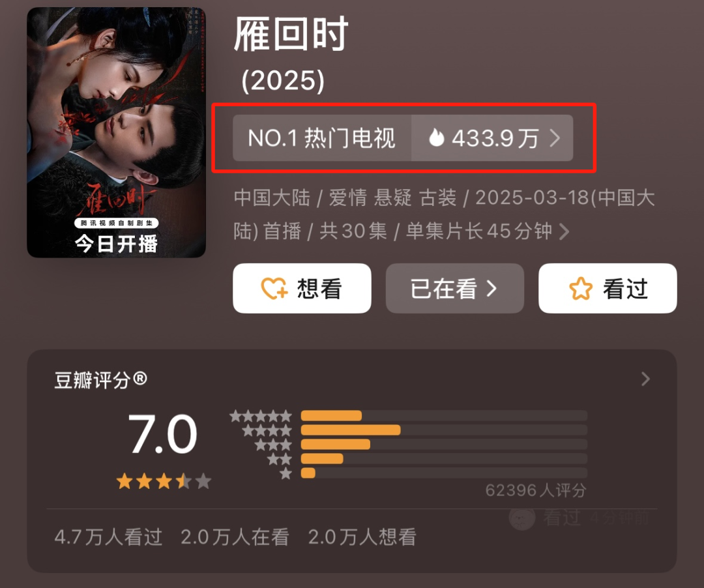Expand show details chevron after 45分钟
Screen dimensions: 704x588
(565, 231)
